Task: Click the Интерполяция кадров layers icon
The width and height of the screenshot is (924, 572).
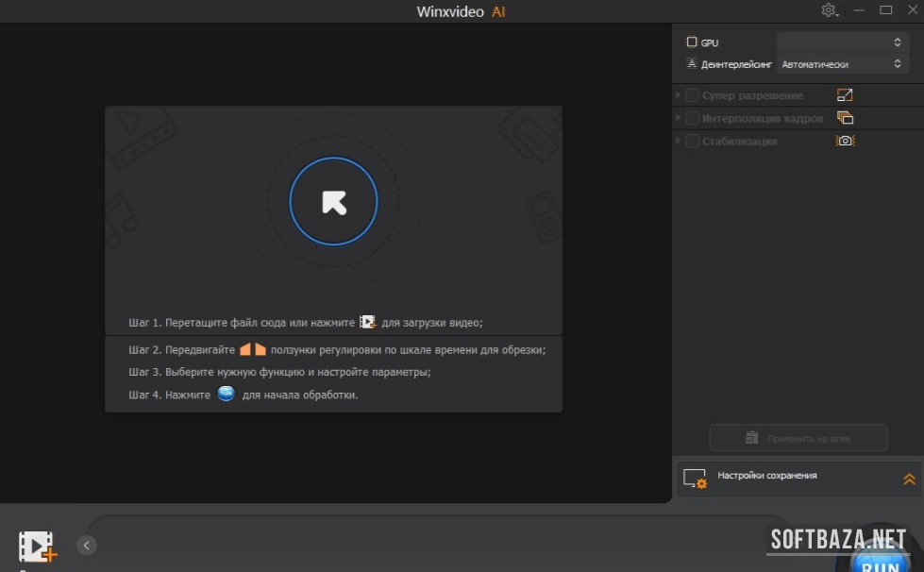Action: 845,118
